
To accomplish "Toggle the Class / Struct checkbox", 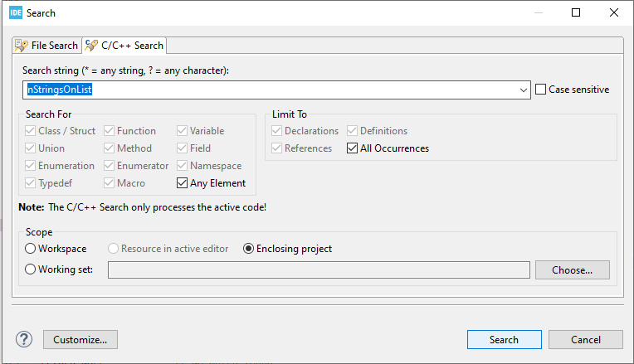I will click(x=31, y=131).
